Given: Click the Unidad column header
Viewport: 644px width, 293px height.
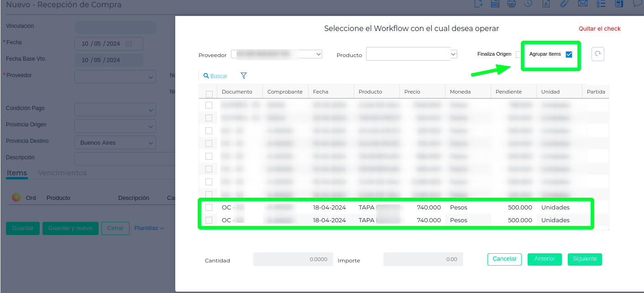Looking at the screenshot, I should 559,92.
